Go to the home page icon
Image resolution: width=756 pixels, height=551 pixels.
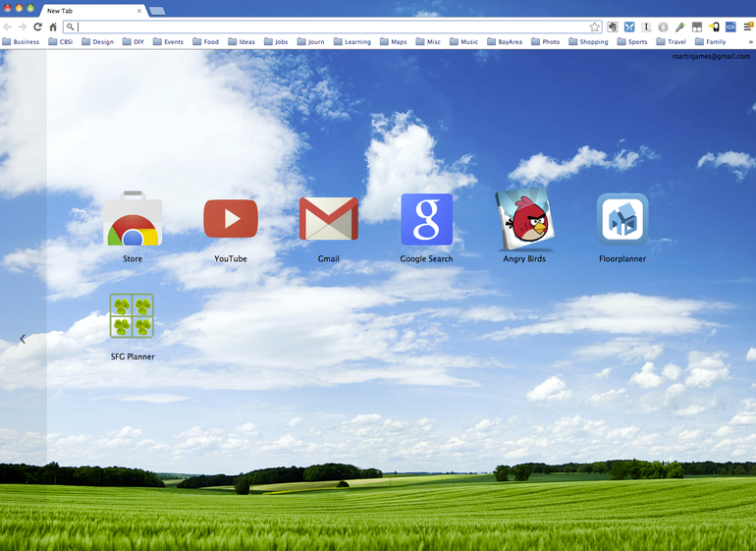(53, 28)
